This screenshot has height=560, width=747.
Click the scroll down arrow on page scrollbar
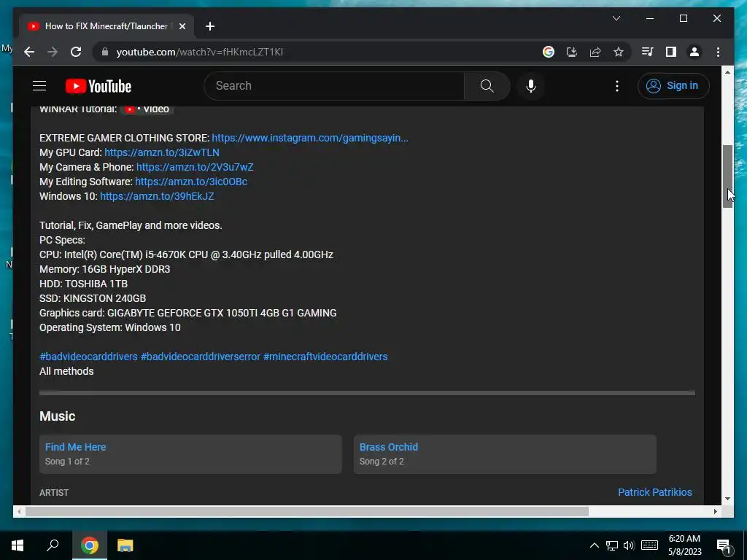tap(727, 499)
